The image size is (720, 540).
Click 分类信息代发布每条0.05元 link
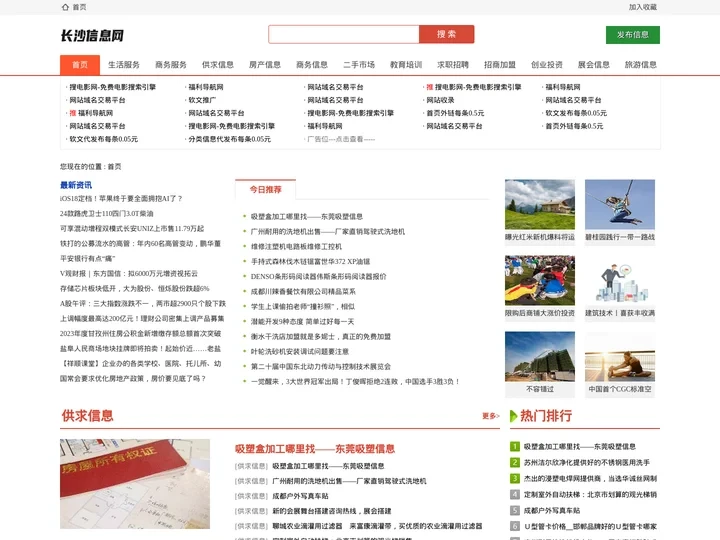(x=230, y=139)
